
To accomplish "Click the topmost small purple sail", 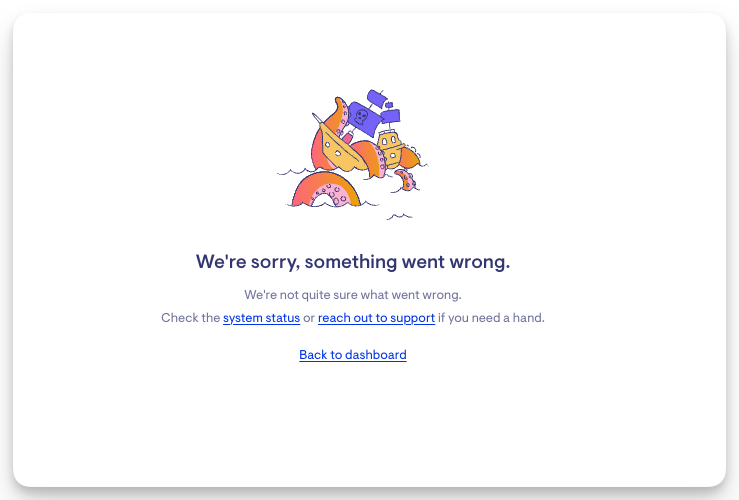I will (377, 97).
